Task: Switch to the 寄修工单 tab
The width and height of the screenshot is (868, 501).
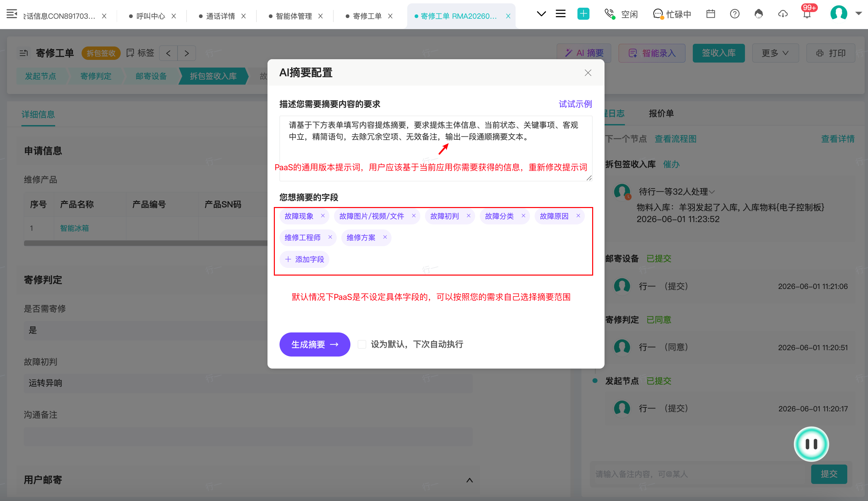Action: click(x=367, y=16)
